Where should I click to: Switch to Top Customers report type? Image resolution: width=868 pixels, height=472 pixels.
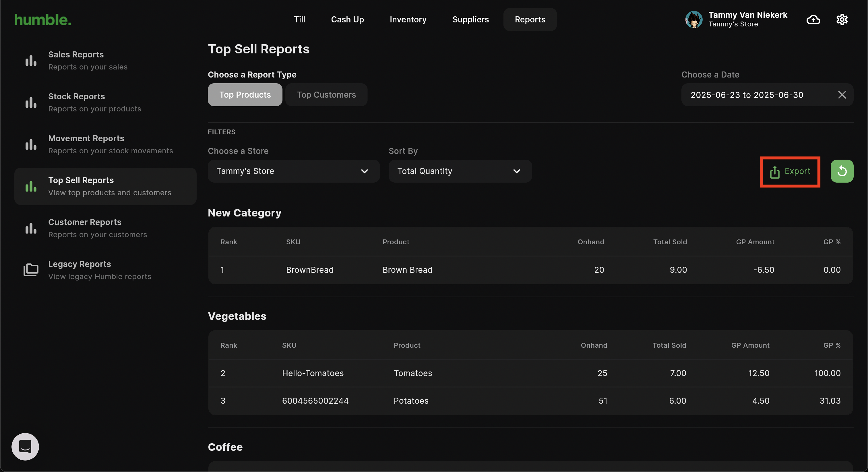326,95
